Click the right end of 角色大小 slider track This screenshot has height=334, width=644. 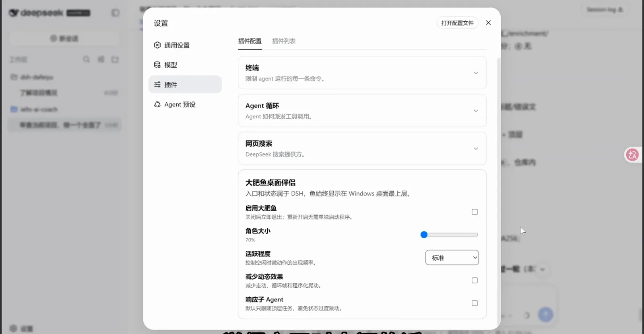[476, 235]
